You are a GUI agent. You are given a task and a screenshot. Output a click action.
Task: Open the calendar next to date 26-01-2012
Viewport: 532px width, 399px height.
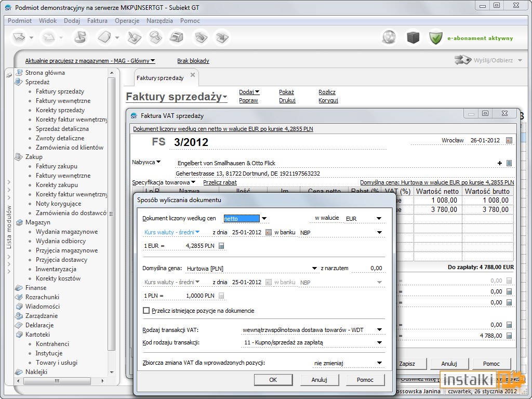(x=509, y=140)
